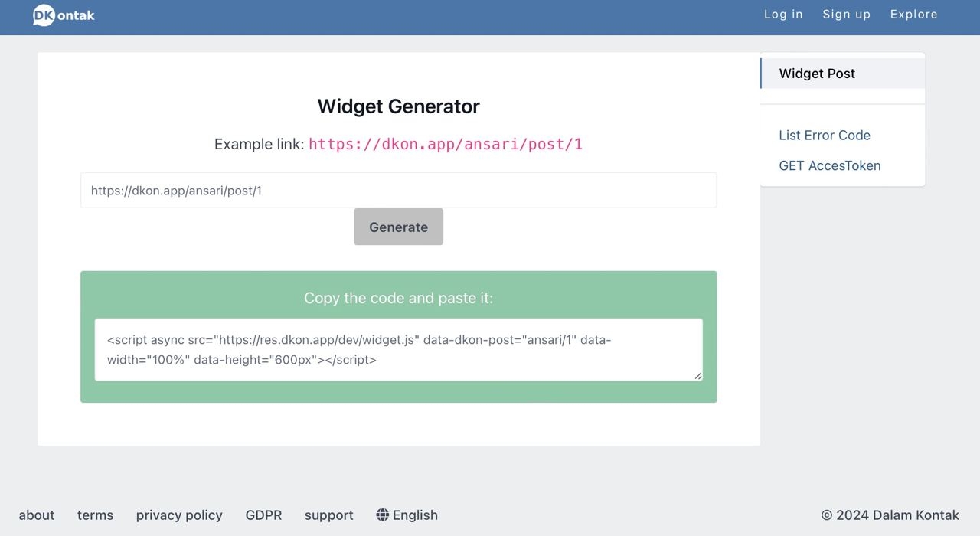This screenshot has height=536, width=980.
Task: Click the globe language icon
Action: [x=383, y=515]
